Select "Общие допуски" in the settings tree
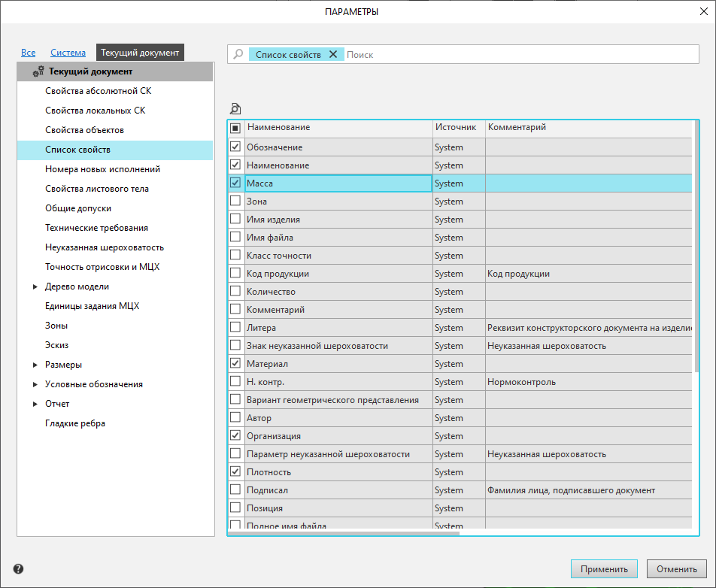 78,208
